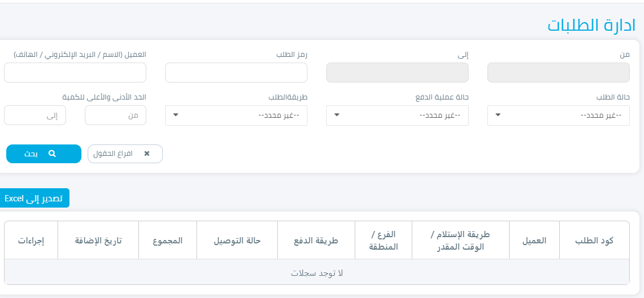Expand the حالة عملية الدفع dropdown
This screenshot has height=298, width=644.
pyautogui.click(x=397, y=115)
